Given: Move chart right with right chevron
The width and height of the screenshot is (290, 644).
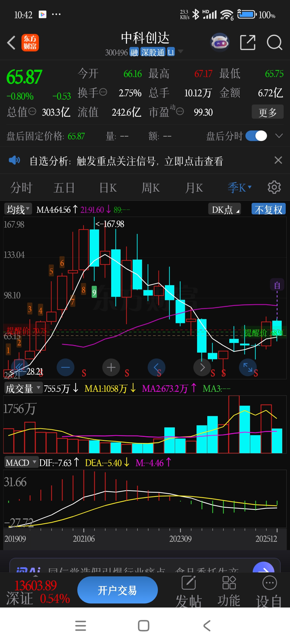Looking at the screenshot, I should pyautogui.click(x=202, y=367).
